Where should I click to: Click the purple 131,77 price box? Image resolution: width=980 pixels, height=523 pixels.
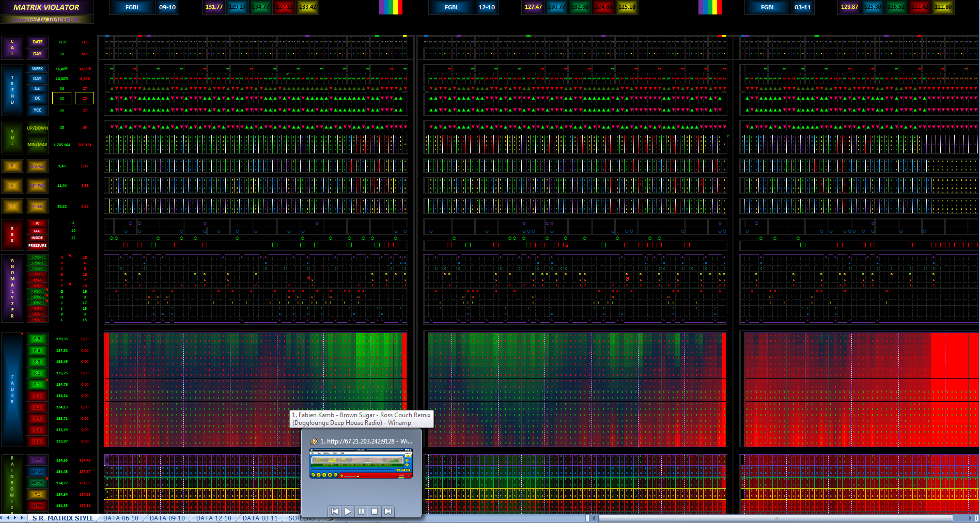pyautogui.click(x=213, y=7)
